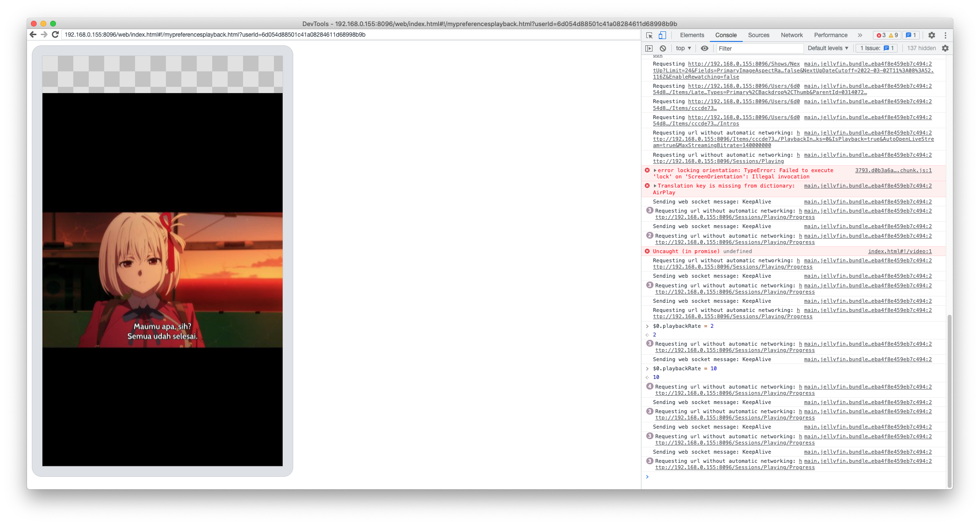The height and width of the screenshot is (525, 980).
Task: Show the console sidebar
Action: click(648, 48)
